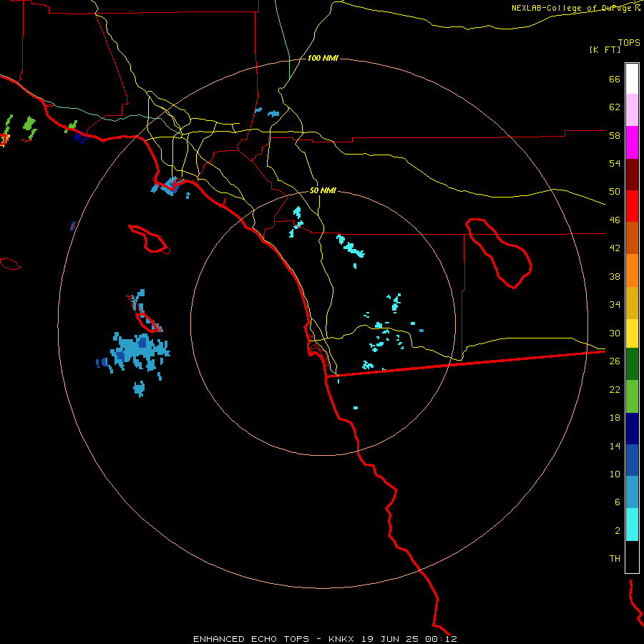Screen dimensions: 644x644
Task: Click the 6 scale value
Action: point(618,502)
